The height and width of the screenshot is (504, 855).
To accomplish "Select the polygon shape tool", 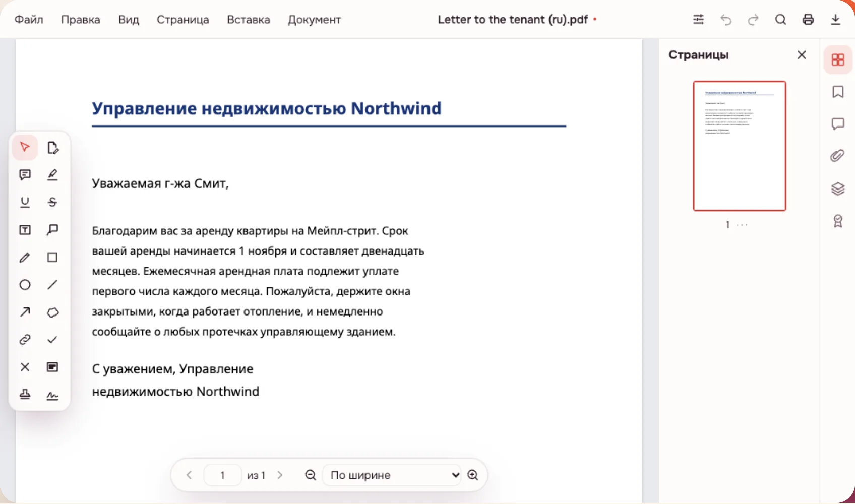I will (52, 312).
